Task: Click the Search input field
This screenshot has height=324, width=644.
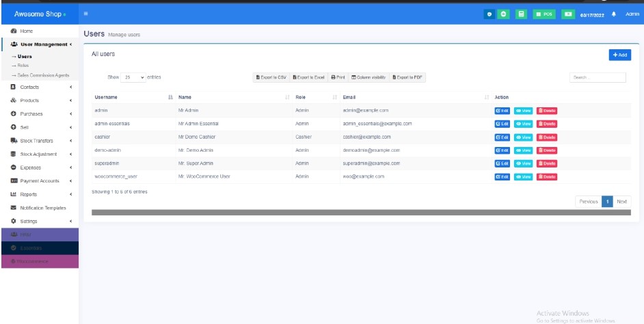Action: (x=598, y=77)
